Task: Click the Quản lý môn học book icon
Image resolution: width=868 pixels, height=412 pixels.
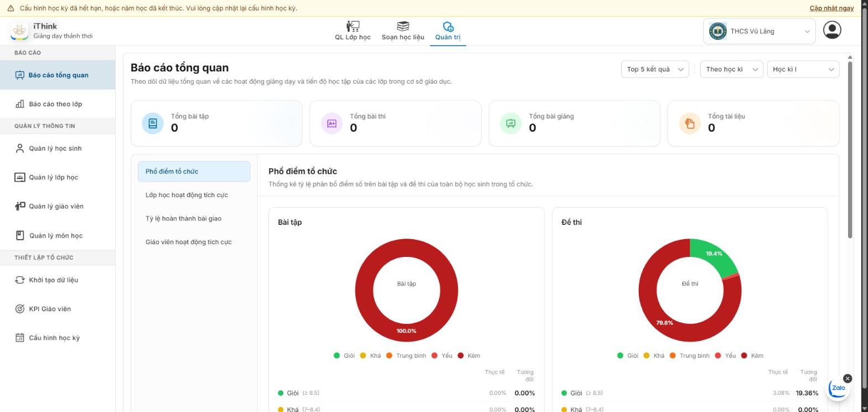Action: pos(20,235)
